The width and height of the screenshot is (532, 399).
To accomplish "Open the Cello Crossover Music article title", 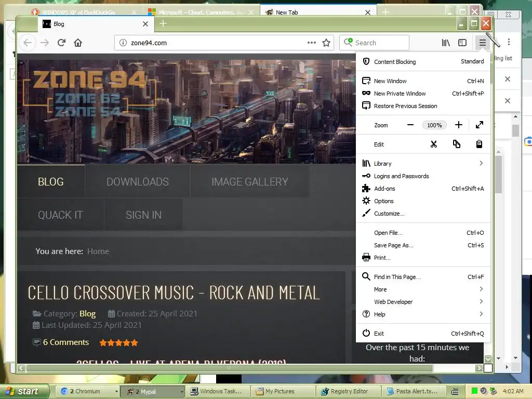I will 174,293.
